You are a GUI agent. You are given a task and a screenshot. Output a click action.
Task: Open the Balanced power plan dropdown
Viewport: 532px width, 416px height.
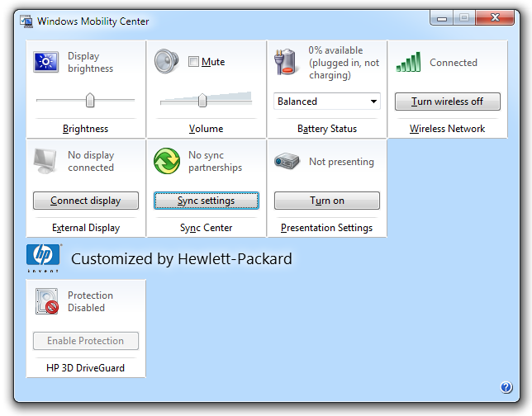(x=327, y=101)
